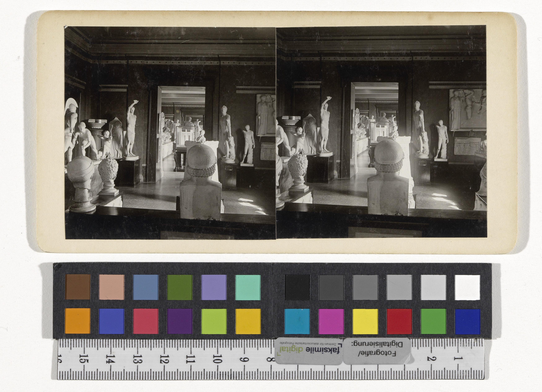
Task: Select the pure red color swatch
Action: (x=399, y=321)
